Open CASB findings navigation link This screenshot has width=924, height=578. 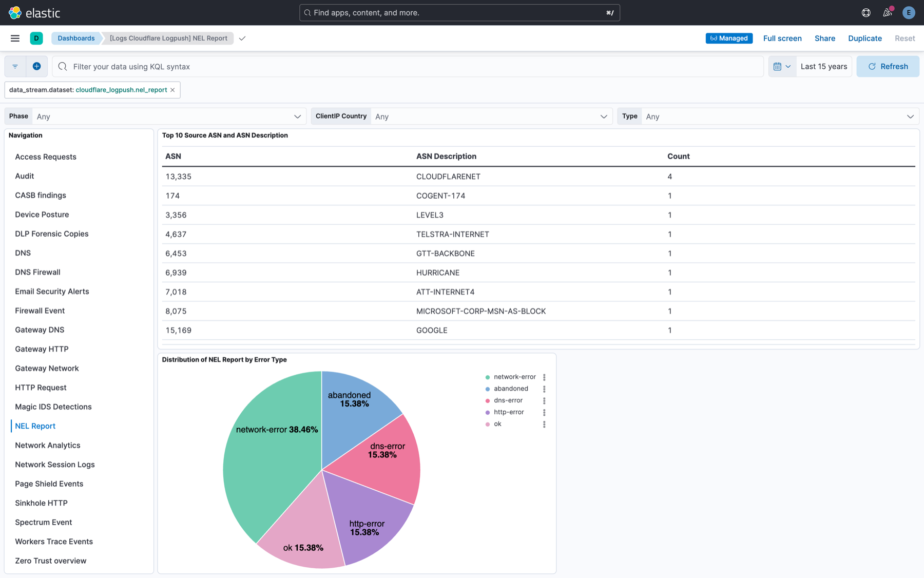click(x=41, y=195)
